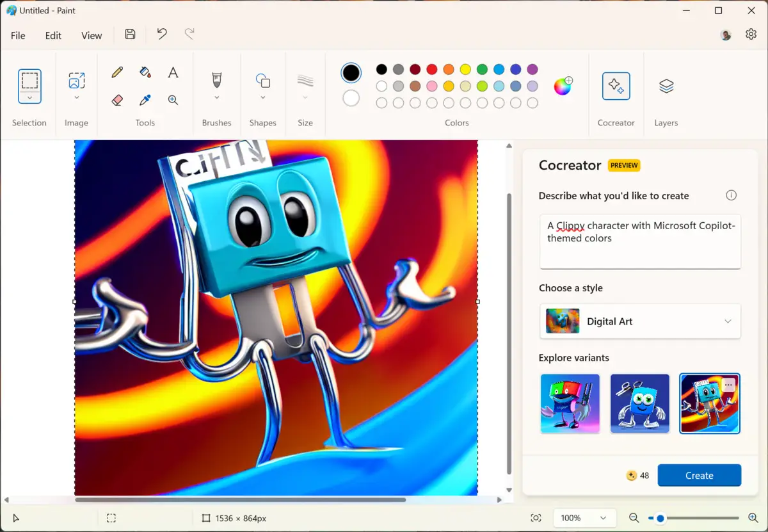Choose the red color swatch

point(432,69)
